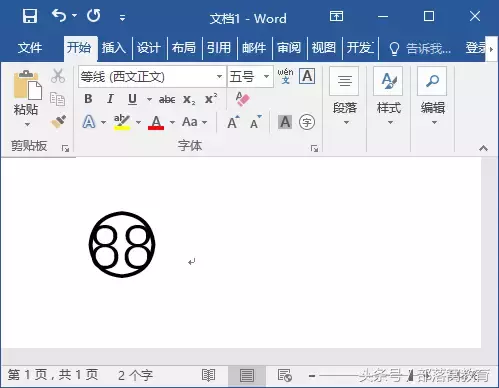The image size is (499, 388).
Task: Switch to the 设计 tab
Action: click(x=149, y=48)
